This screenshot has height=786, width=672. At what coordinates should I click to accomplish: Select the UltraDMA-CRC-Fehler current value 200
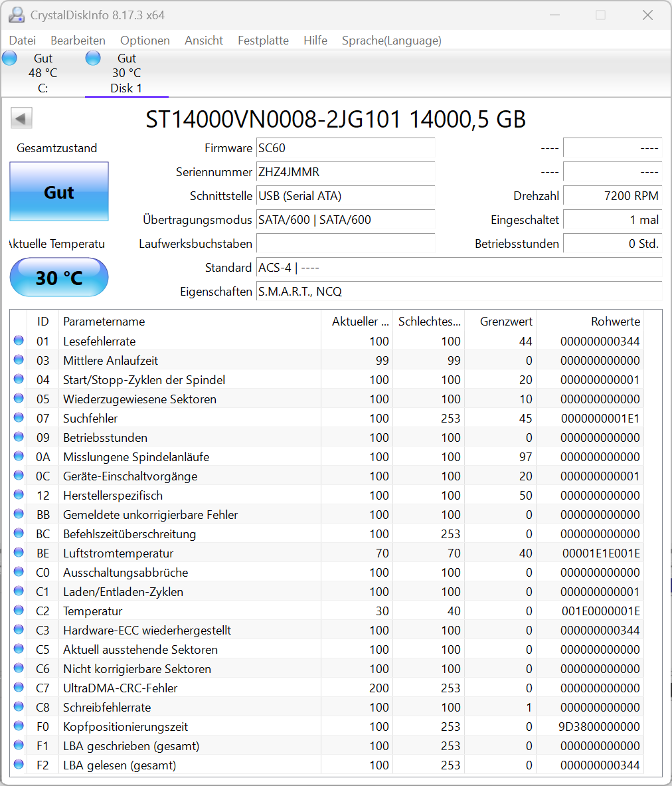379,688
